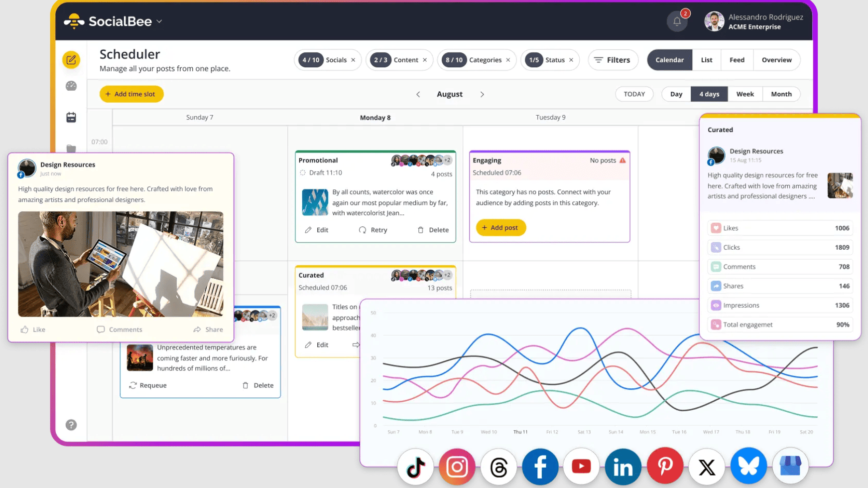Image resolution: width=868 pixels, height=488 pixels.
Task: Click the Clicks icon in Curated panel
Action: [716, 247]
